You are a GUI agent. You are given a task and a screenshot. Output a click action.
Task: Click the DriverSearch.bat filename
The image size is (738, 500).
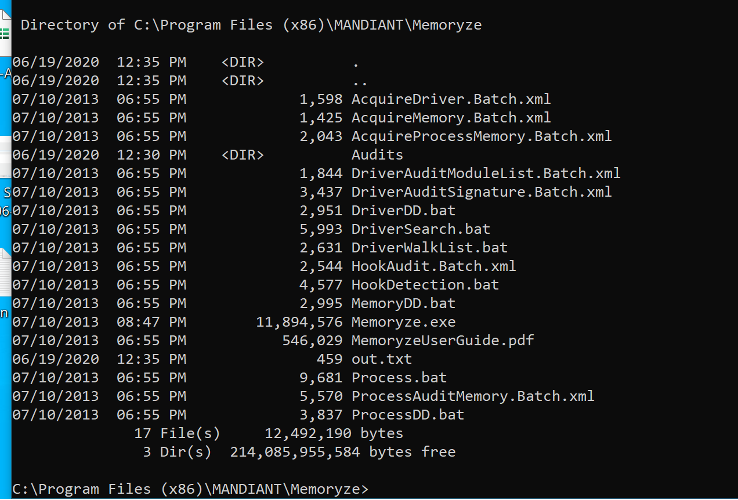[x=421, y=229]
